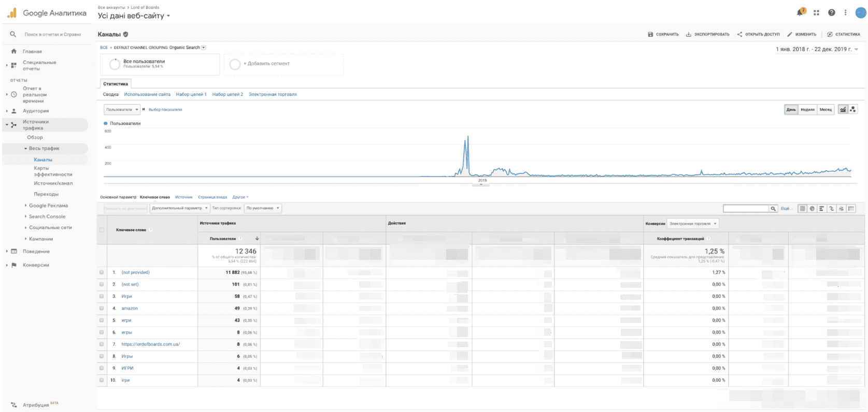
Task: Click the table search magnifier button
Action: 773,209
